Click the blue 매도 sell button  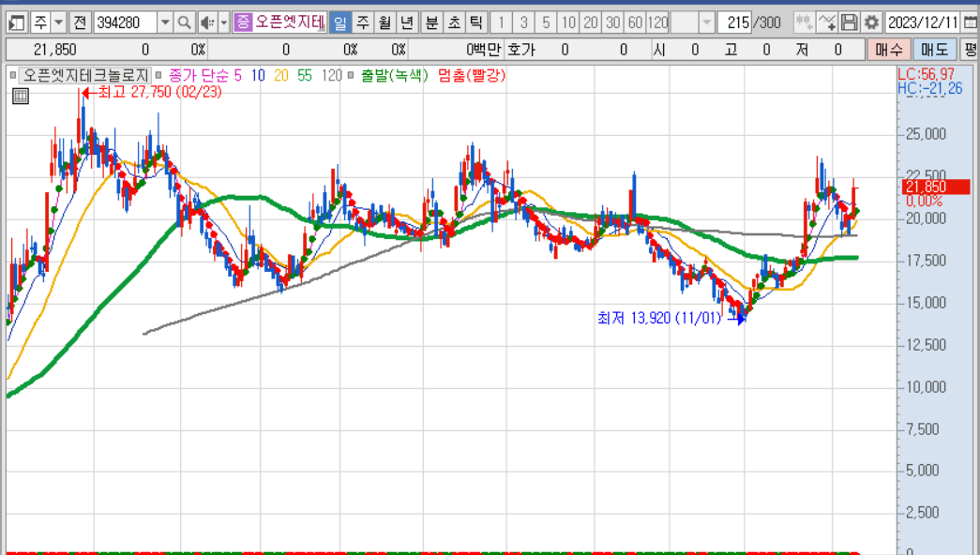click(934, 50)
